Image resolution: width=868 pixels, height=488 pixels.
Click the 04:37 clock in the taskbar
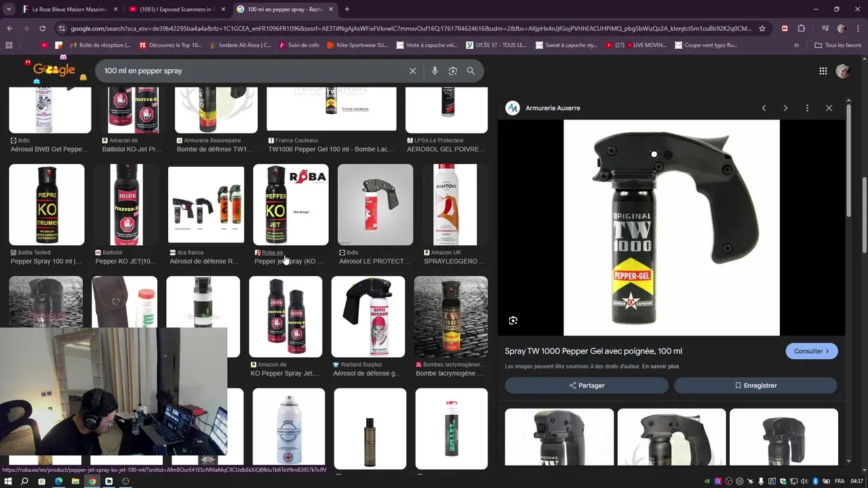point(857,481)
